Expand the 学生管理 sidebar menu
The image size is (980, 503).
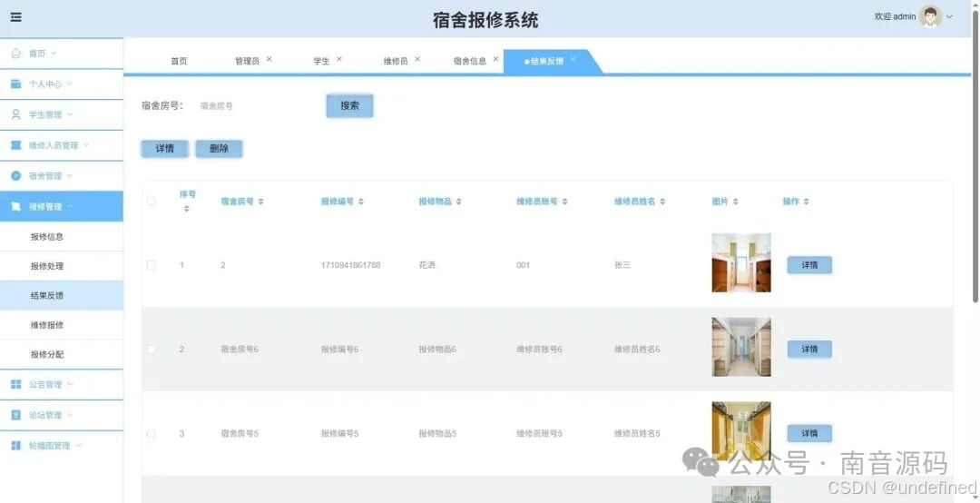(x=69, y=113)
